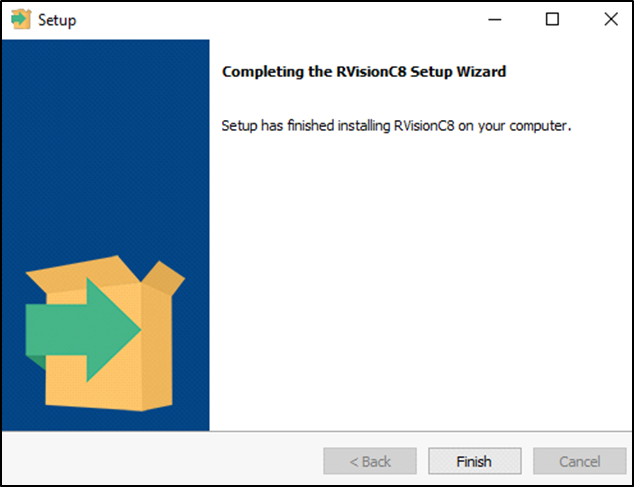Close the Setup wizard window

pyautogui.click(x=610, y=20)
